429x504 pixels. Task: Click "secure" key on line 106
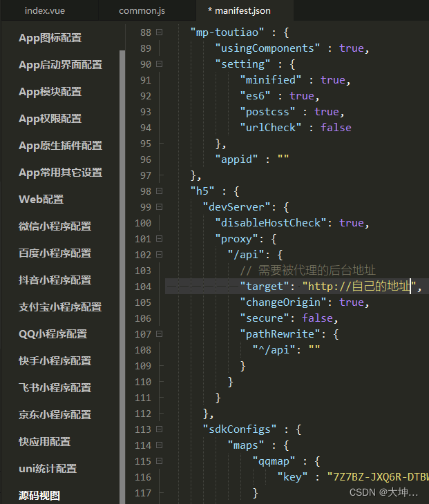tap(265, 318)
